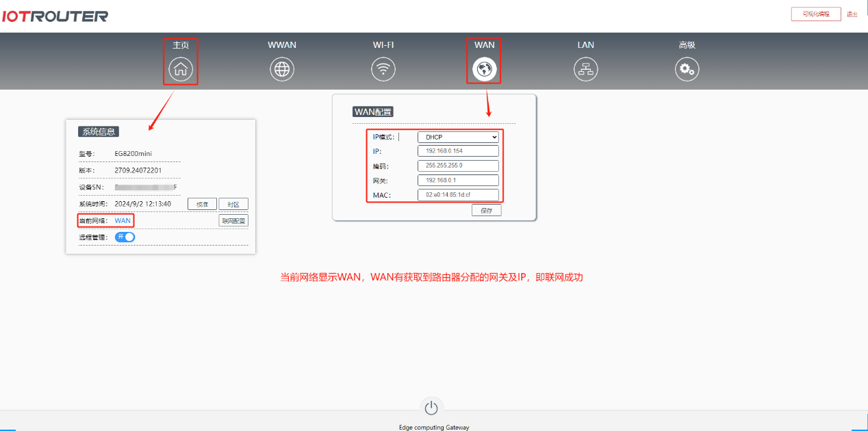The image size is (868, 431).
Task: Switch to the WWAN tab
Action: coord(281,44)
